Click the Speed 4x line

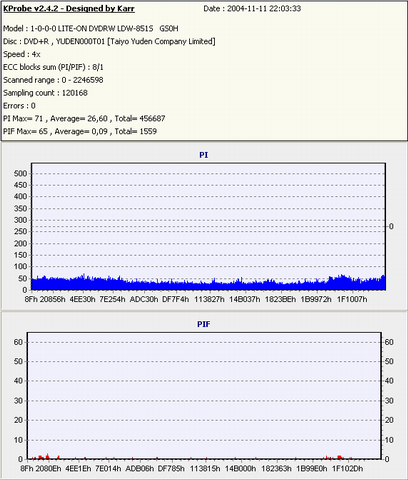click(x=22, y=54)
